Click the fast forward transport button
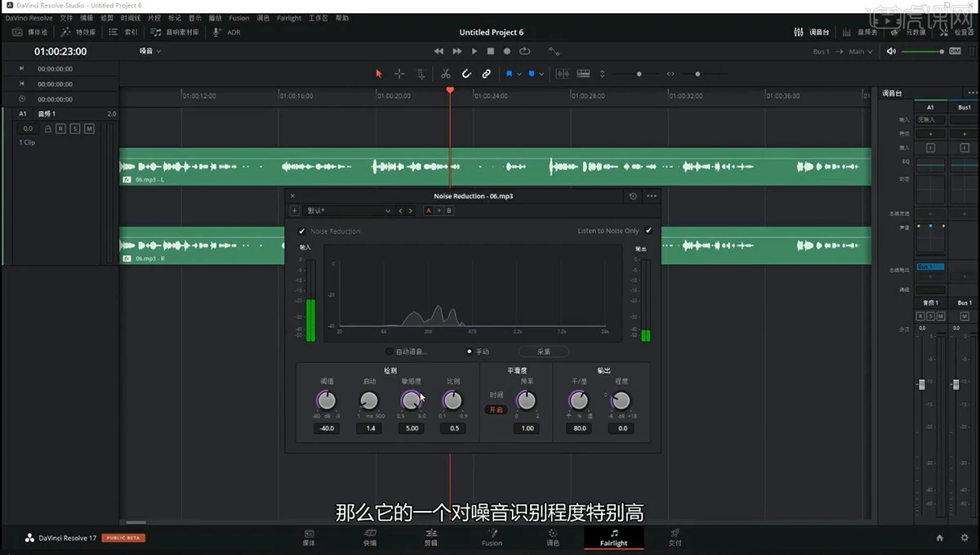The image size is (980, 555). pos(457,51)
